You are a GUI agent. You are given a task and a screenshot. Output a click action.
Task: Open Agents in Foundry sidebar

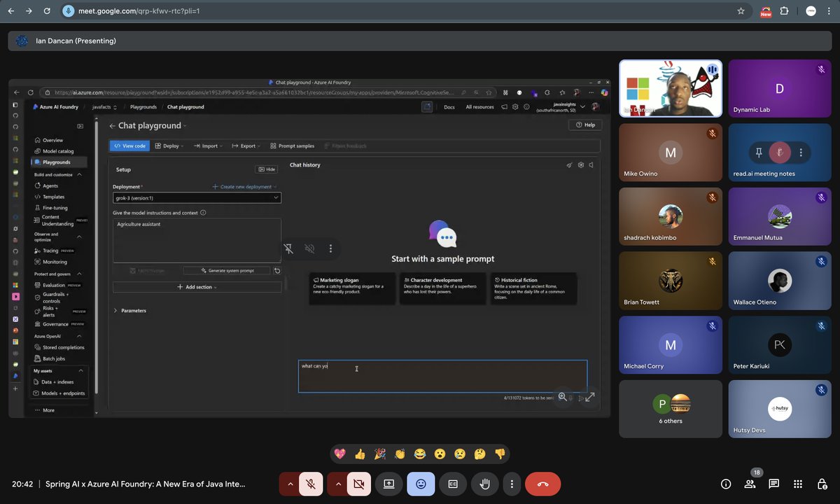(50, 185)
